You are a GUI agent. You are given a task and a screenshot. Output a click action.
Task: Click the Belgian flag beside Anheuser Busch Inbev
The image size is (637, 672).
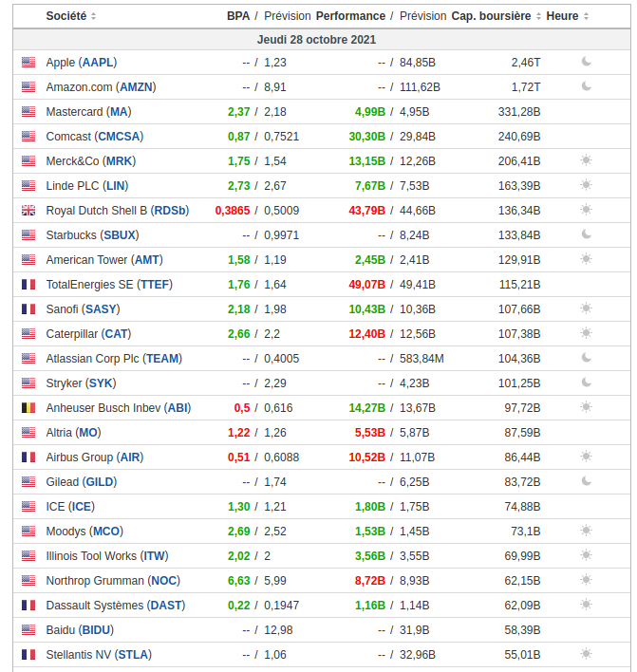(28, 407)
